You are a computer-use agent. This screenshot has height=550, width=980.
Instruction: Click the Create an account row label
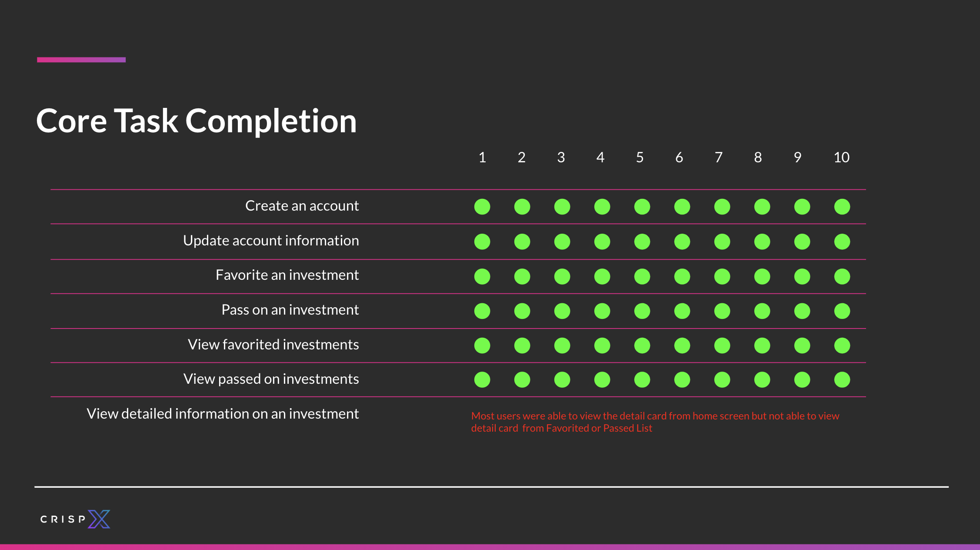[x=302, y=206]
